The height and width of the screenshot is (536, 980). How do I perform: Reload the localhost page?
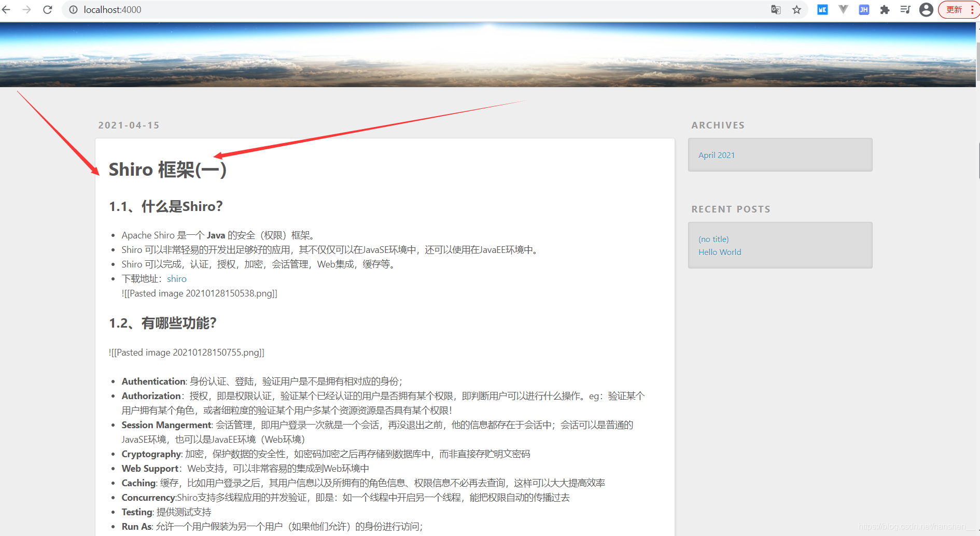pos(48,10)
